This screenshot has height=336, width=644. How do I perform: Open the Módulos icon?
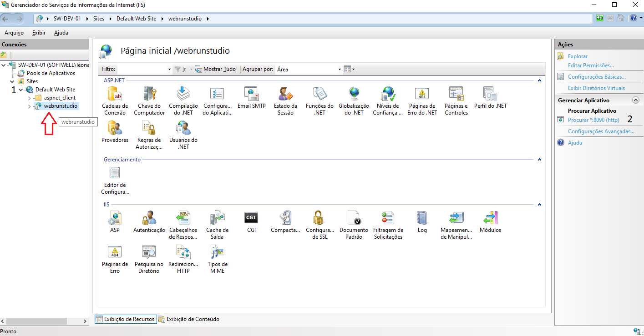490,219
